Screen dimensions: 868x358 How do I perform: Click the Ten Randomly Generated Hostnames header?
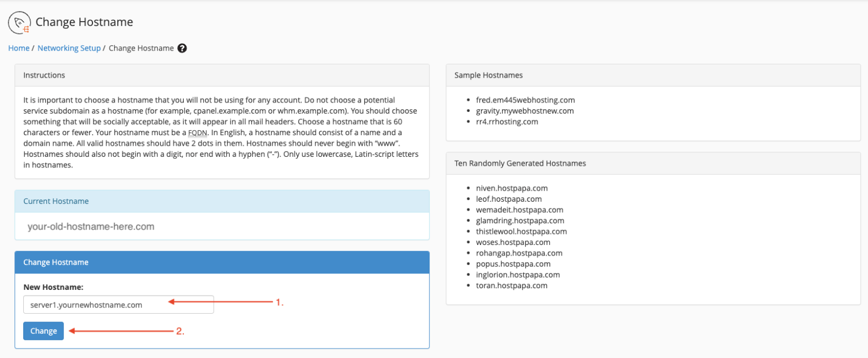click(x=521, y=163)
